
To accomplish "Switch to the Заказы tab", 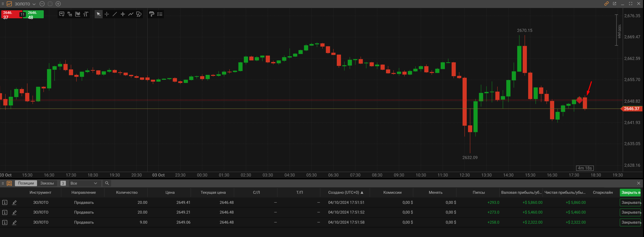I will (47, 183).
